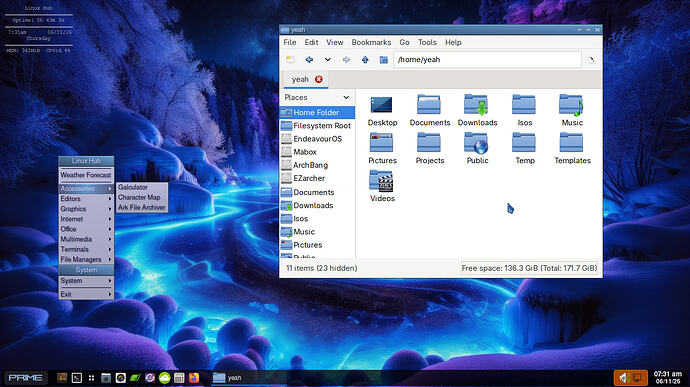
Task: Click the four-dot apps grid taskbar icon
Action: click(91, 378)
